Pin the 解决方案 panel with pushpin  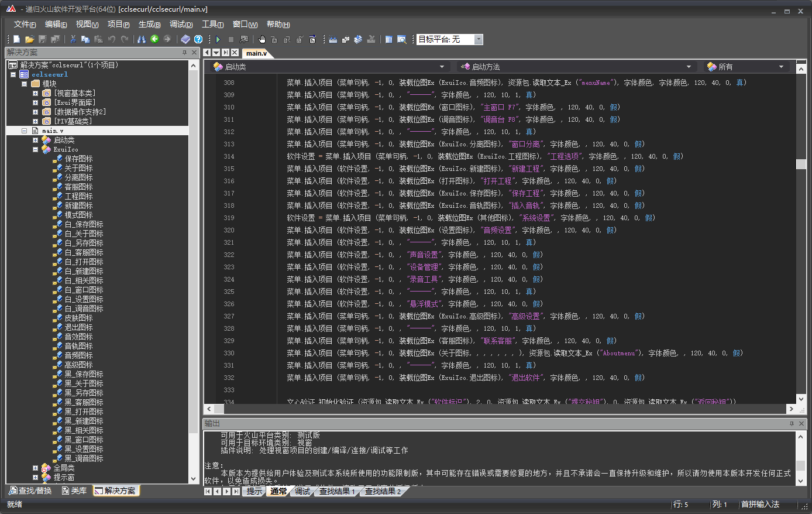(184, 53)
